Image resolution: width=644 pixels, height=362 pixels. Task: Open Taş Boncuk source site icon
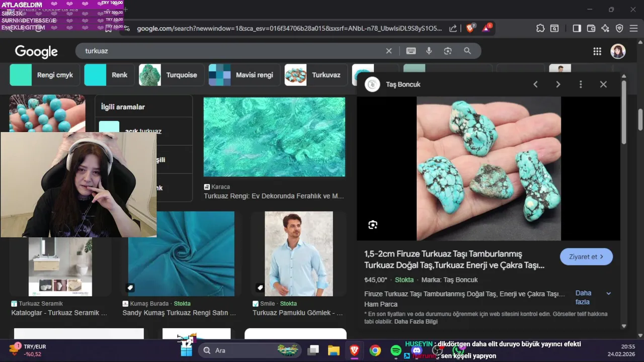click(x=372, y=84)
